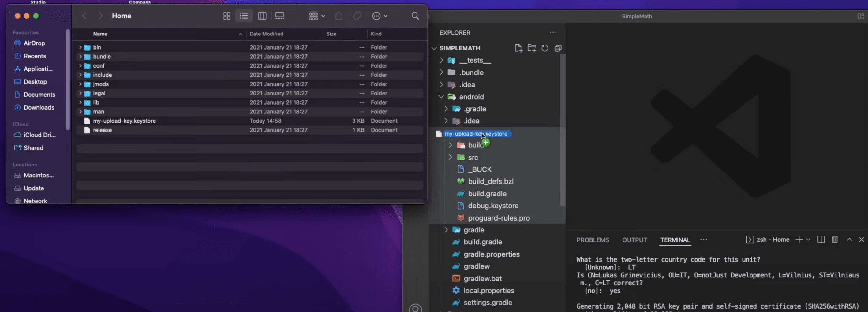Image resolution: width=868 pixels, height=312 pixels.
Task: Kill terminal with trash icon
Action: coord(835,240)
